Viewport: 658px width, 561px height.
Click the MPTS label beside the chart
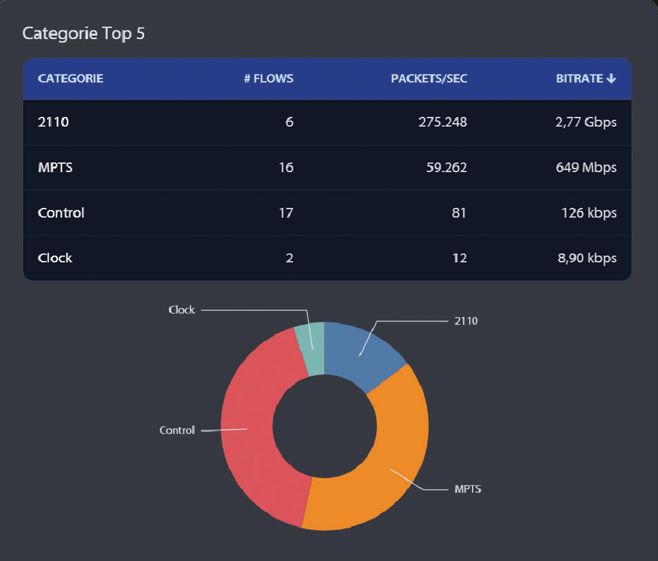tap(468, 490)
